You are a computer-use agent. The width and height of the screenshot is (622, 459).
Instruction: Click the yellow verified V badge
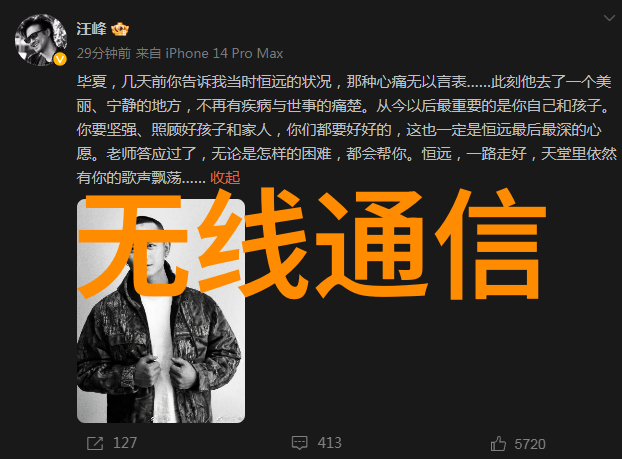coord(60,60)
